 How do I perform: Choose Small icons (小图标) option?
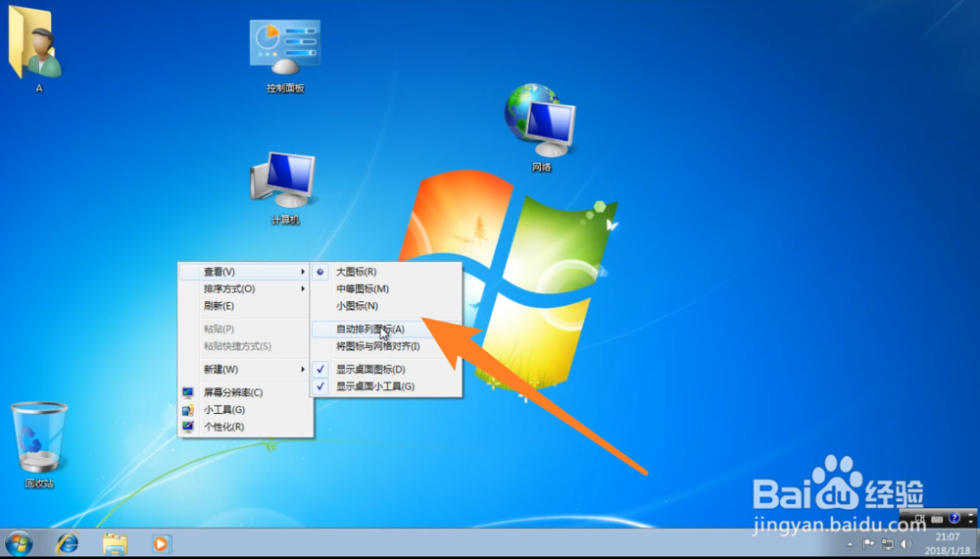coord(386,306)
